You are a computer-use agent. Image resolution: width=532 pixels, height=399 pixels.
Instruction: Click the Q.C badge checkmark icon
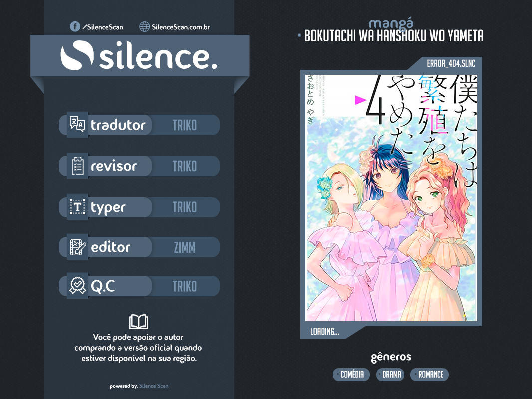(77, 286)
